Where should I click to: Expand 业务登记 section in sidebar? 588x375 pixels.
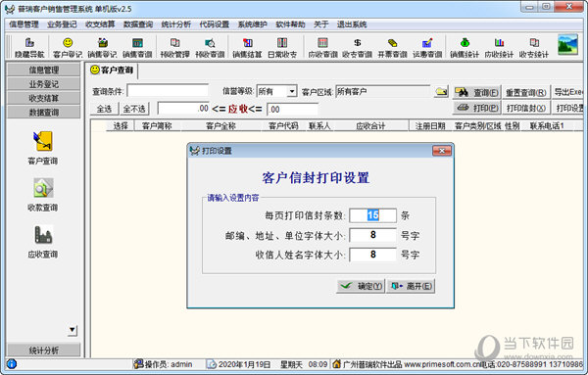click(43, 84)
